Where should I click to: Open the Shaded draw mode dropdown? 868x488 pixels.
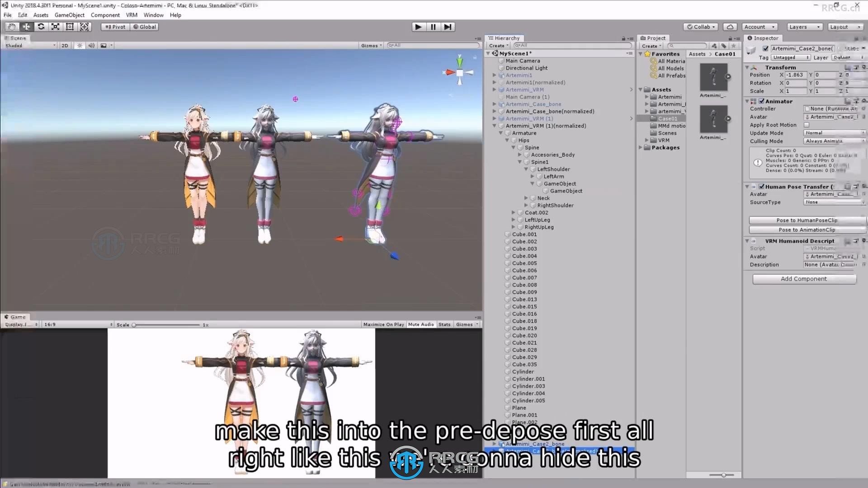30,45
